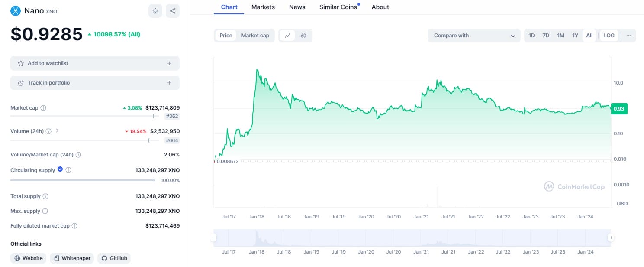Switch to line chart view icon
This screenshot has width=644, height=267.
pyautogui.click(x=287, y=36)
